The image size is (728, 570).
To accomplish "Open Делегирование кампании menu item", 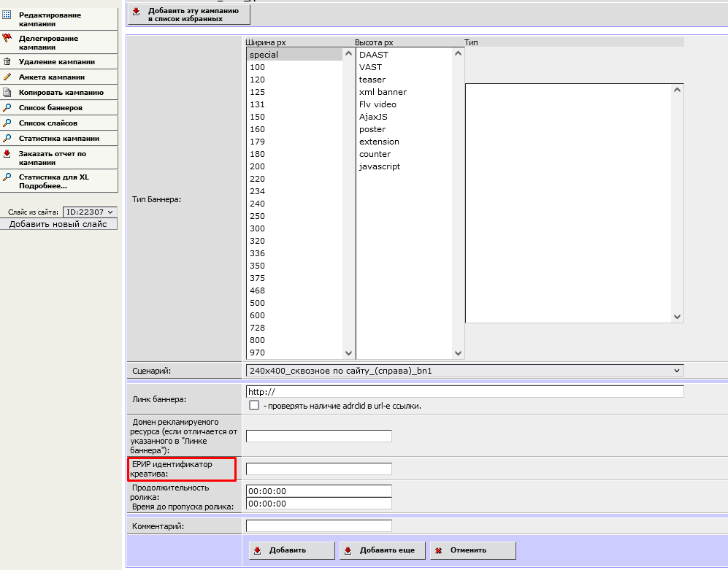I will 59,42.
